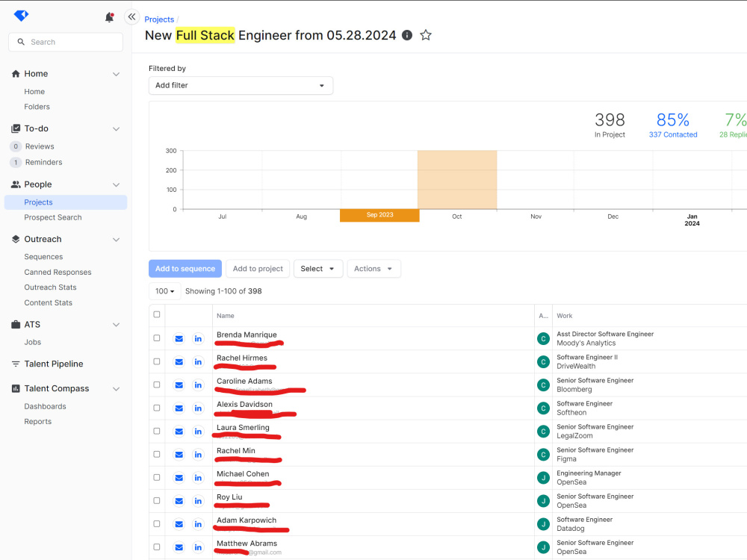This screenshot has width=747, height=560.
Task: Click the project info icon
Action: pyautogui.click(x=407, y=35)
